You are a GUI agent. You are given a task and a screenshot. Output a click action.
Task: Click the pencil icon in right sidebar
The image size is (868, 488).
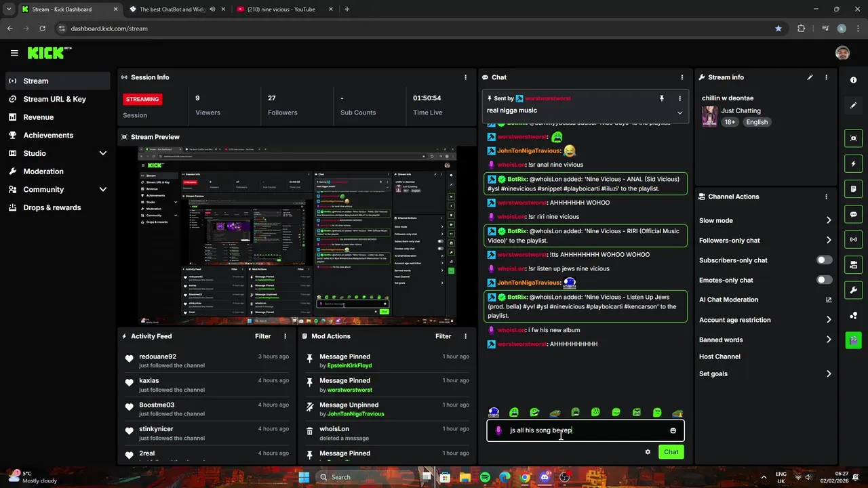pos(853,105)
